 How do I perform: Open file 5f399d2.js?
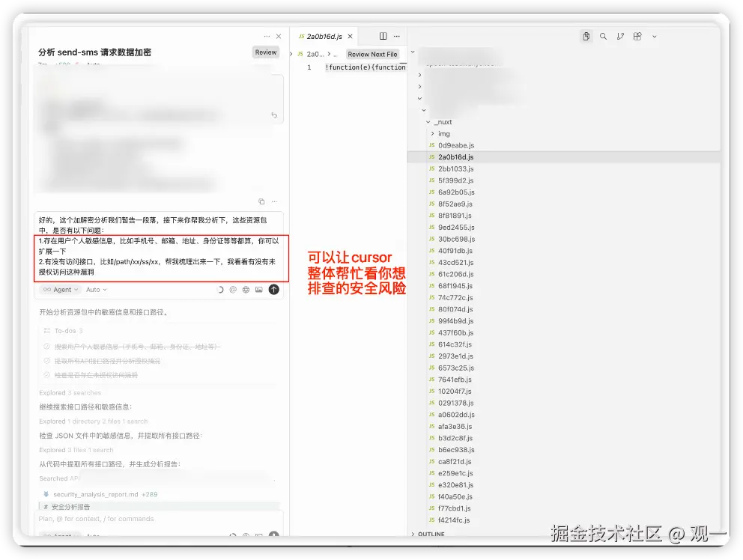456,180
